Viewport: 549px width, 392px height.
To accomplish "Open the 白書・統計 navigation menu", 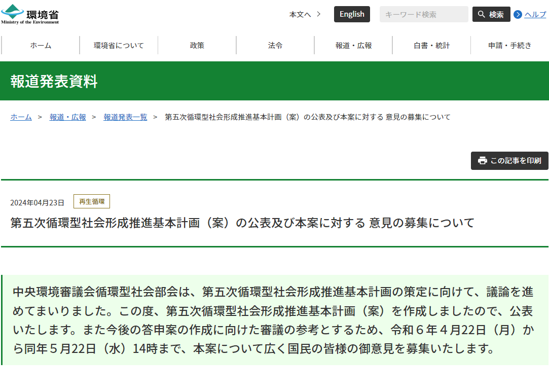I will tap(431, 45).
